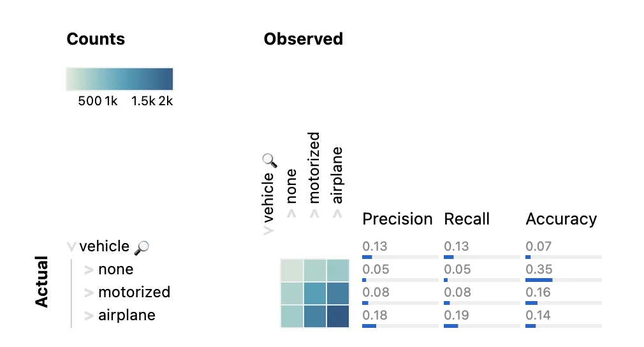Collapse the Observed vehicle column chevron
The width and height of the screenshot is (644, 347).
pos(268,231)
